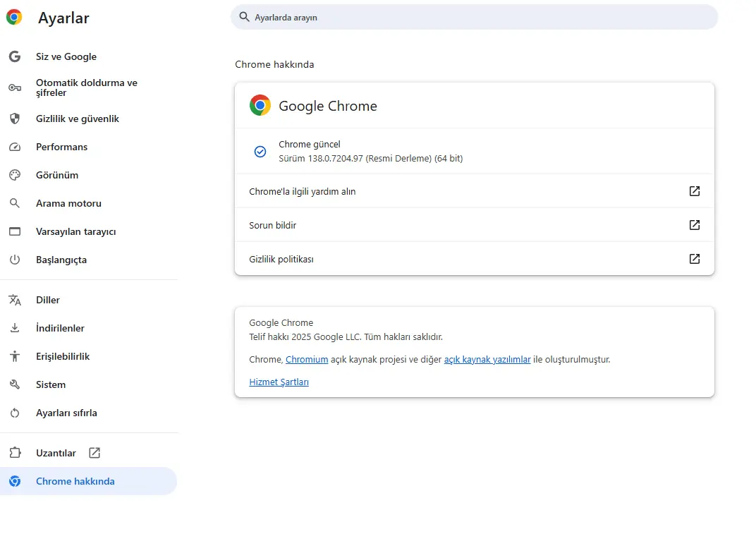Click the Chrome hakkında page heading
This screenshot has height=534, width=756.
(274, 64)
